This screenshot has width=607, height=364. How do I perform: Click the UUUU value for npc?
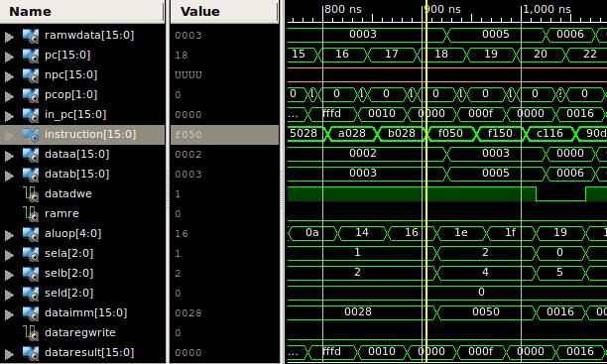click(x=188, y=75)
